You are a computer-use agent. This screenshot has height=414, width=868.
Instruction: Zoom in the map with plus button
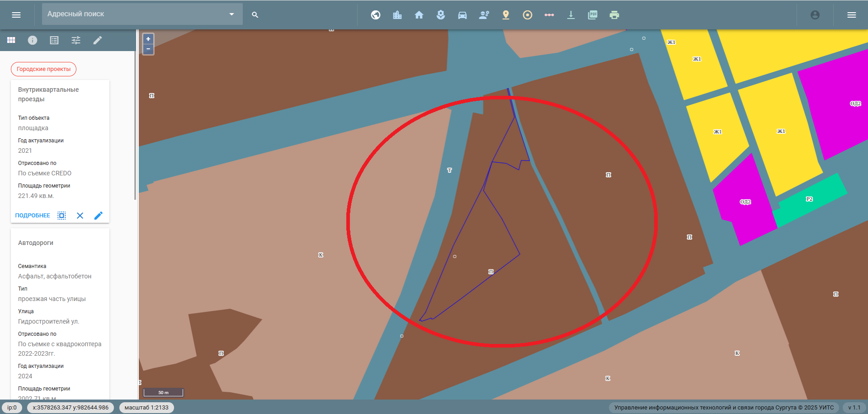pos(148,39)
